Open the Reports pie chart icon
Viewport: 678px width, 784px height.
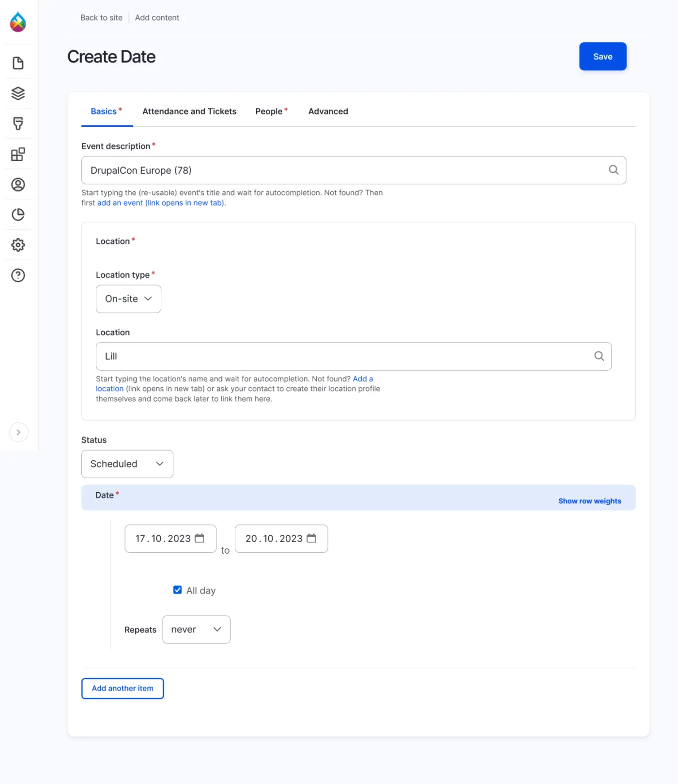point(18,214)
